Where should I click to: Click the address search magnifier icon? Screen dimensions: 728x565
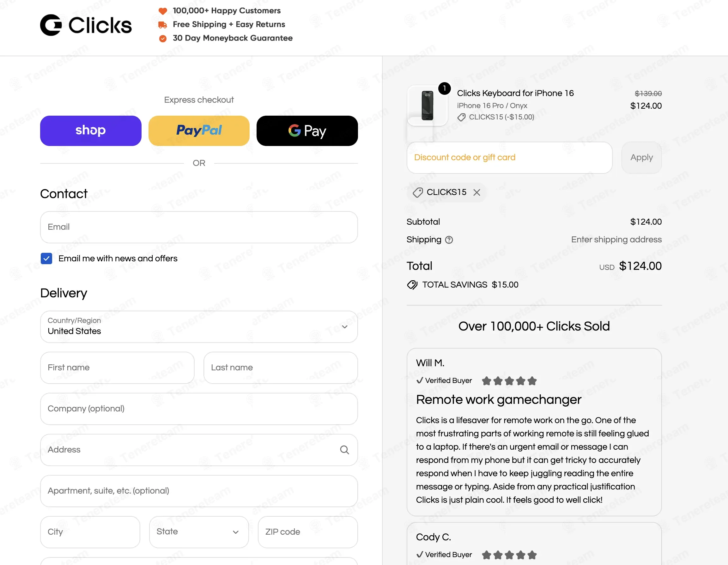pos(344,450)
